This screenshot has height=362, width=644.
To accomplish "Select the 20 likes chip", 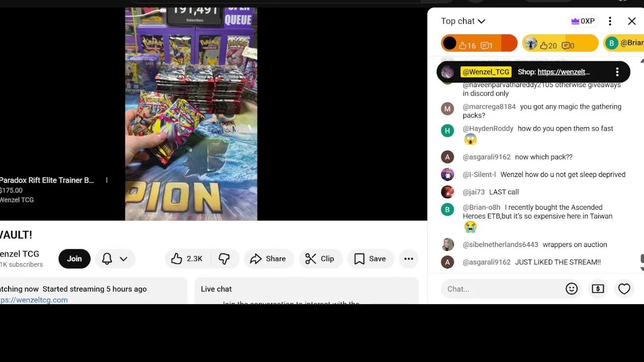I will pyautogui.click(x=560, y=43).
